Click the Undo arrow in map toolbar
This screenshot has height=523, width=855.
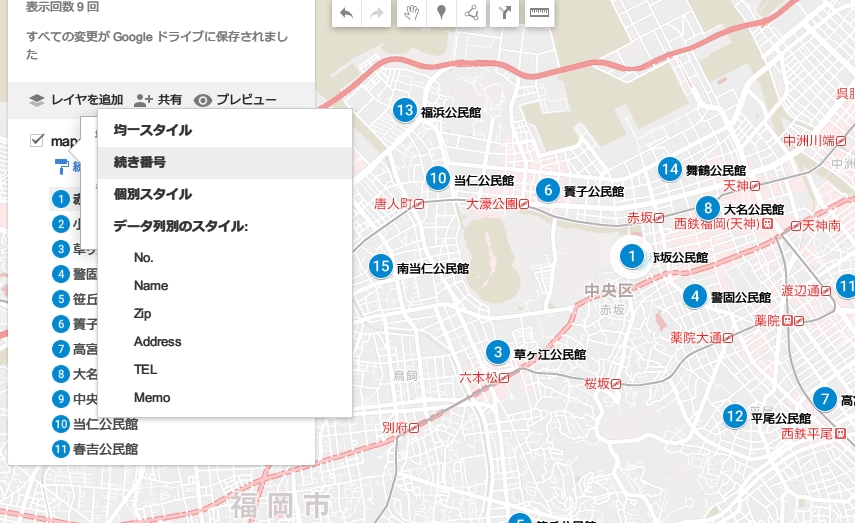coord(346,13)
